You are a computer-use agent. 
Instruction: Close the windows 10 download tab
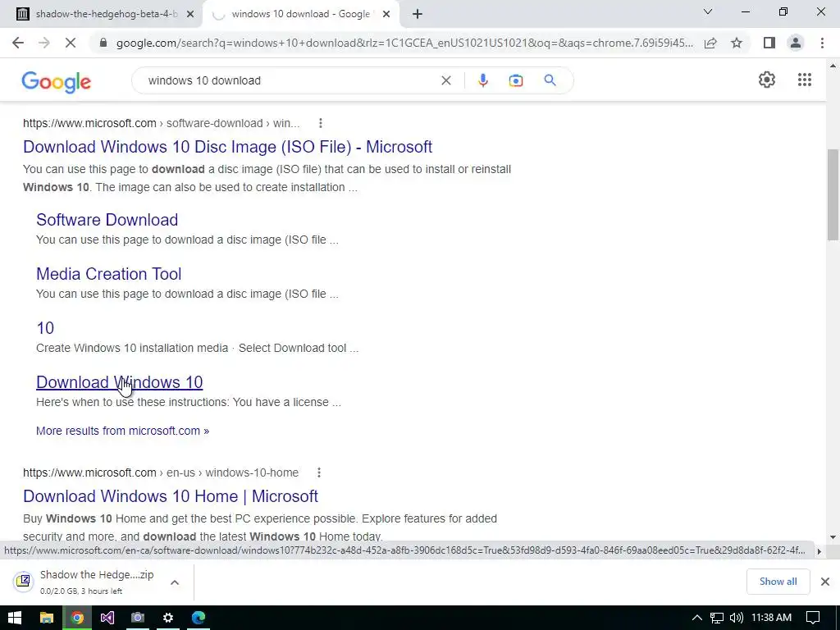tap(386, 14)
